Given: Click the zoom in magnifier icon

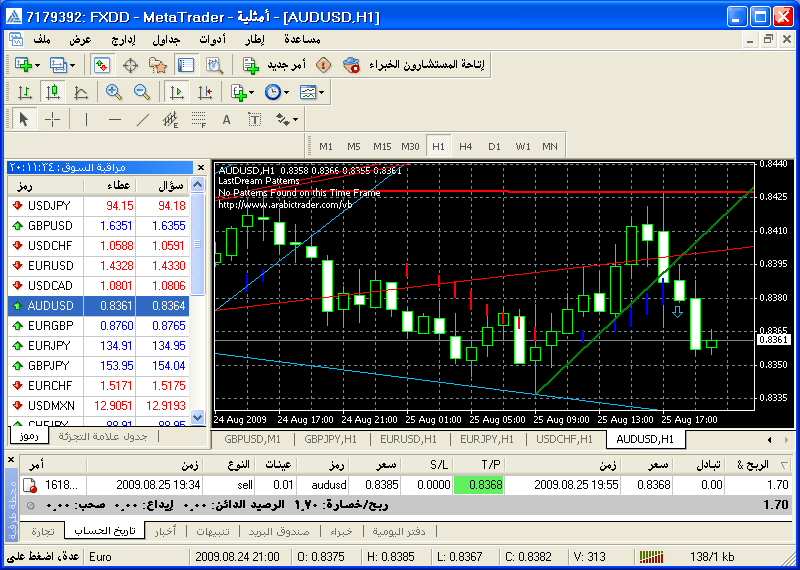Looking at the screenshot, I should (114, 92).
